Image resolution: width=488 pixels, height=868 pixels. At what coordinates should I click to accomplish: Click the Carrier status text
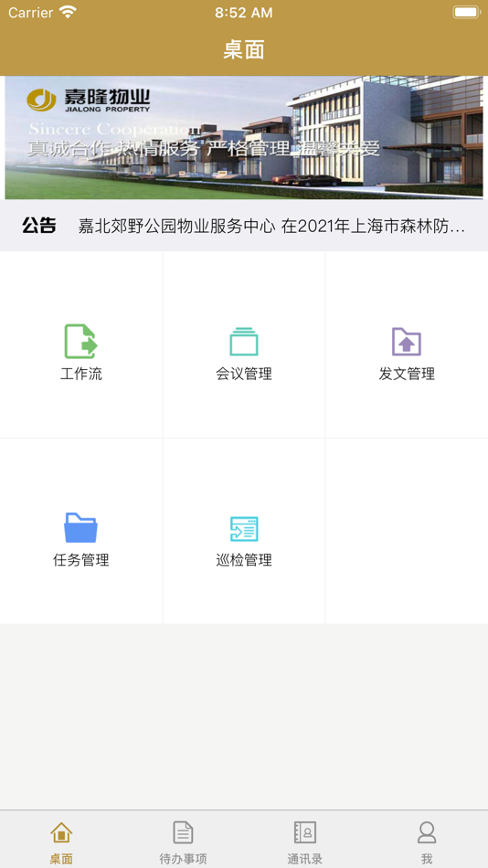click(30, 12)
